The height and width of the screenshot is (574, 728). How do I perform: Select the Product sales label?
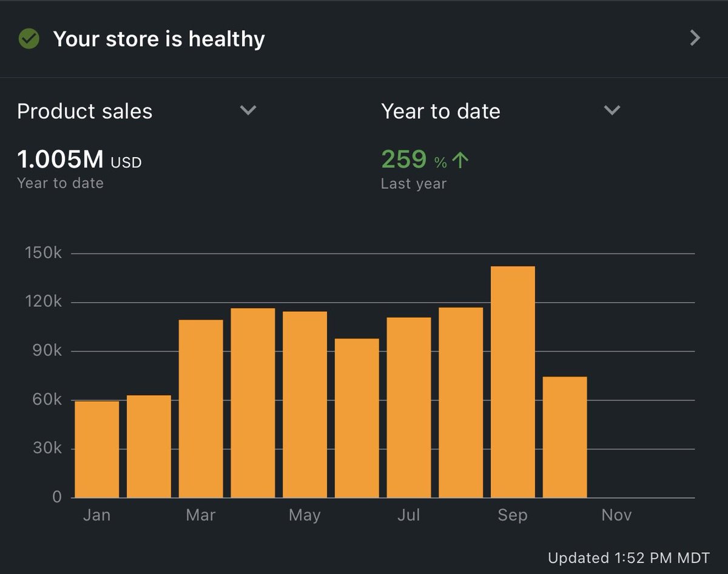point(84,112)
